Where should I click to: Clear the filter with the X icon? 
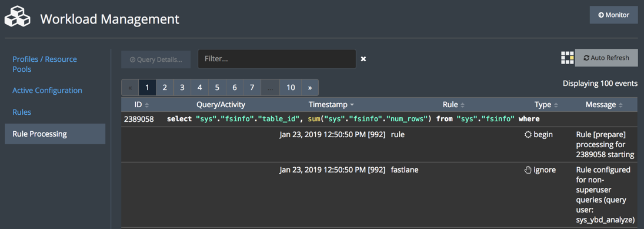[x=363, y=59]
